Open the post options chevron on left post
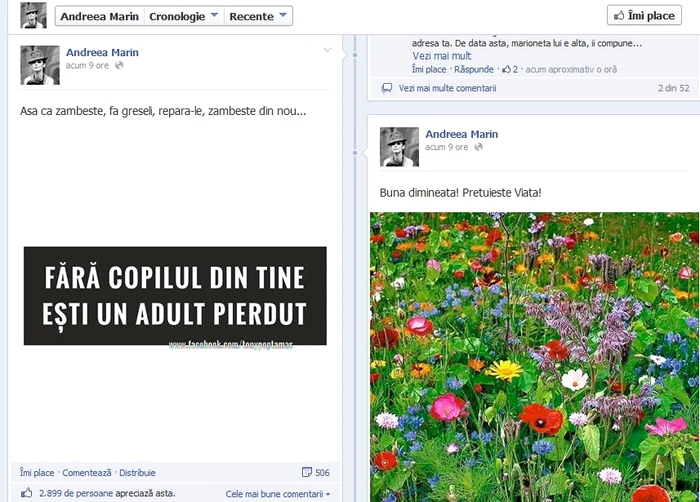The image size is (700, 502). click(327, 50)
